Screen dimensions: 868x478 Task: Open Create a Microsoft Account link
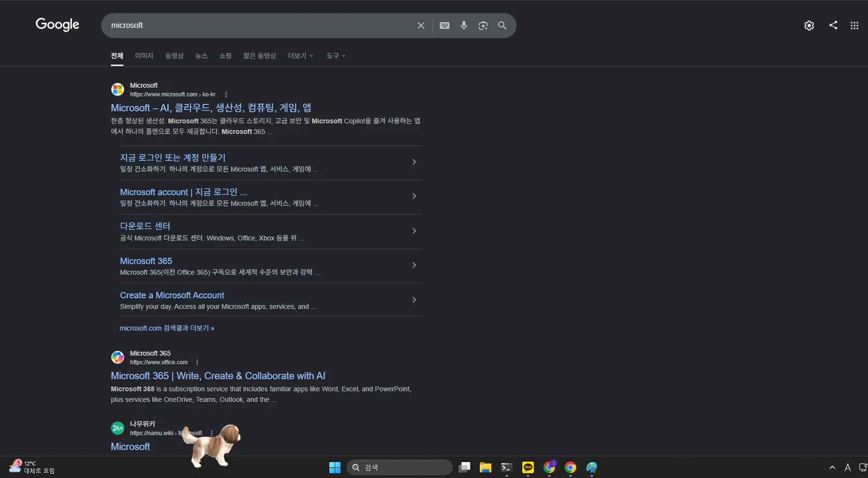tap(172, 295)
